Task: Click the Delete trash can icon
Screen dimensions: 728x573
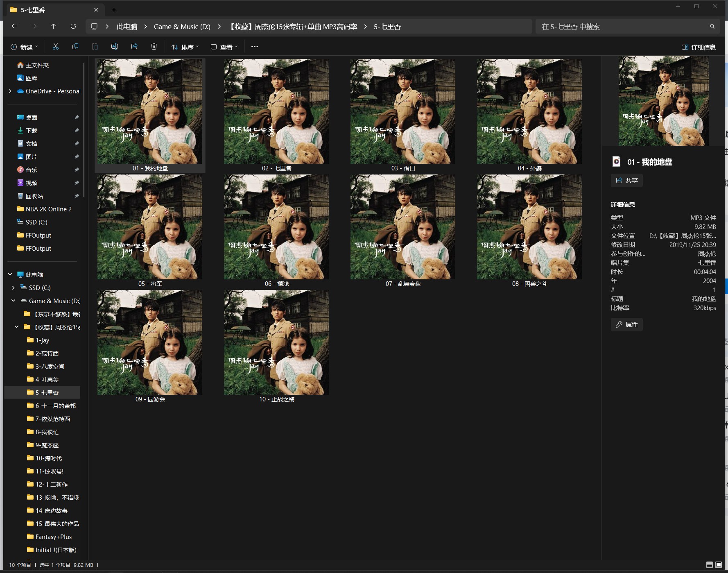Action: click(154, 47)
